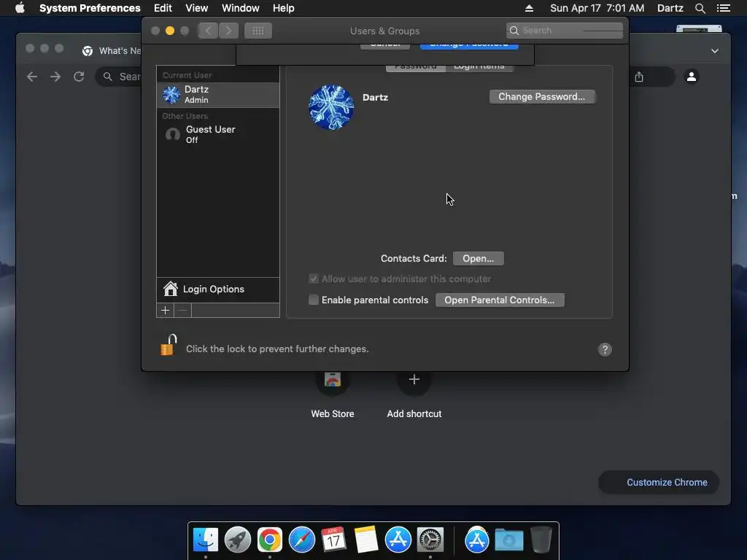Toggle Allow user to administer this computer
Image resolution: width=747 pixels, height=560 pixels.
tap(314, 279)
